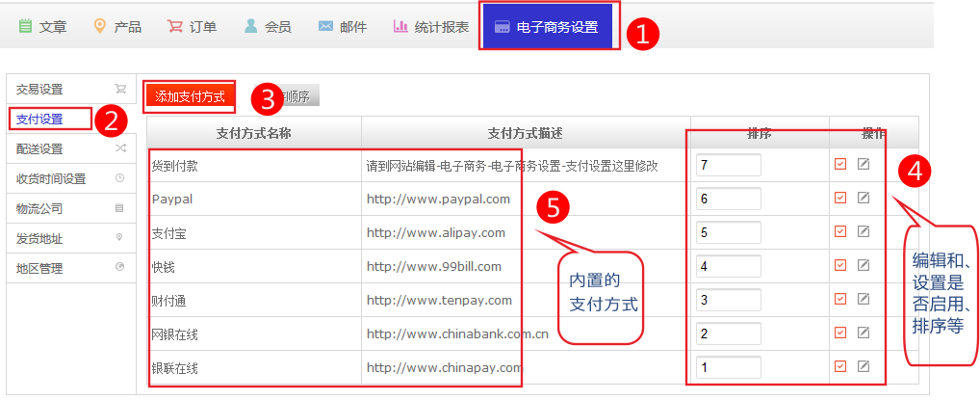Toggle the enable checkbox for Paypal

(x=840, y=198)
